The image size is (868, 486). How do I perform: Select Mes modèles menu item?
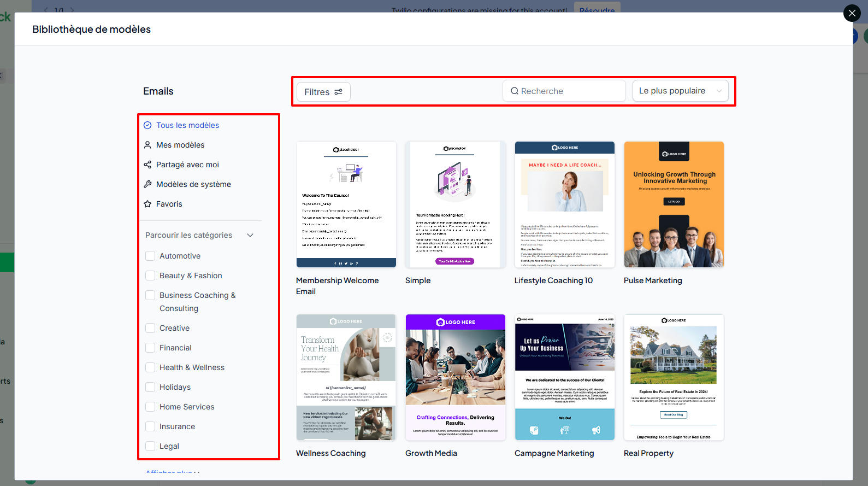point(180,145)
